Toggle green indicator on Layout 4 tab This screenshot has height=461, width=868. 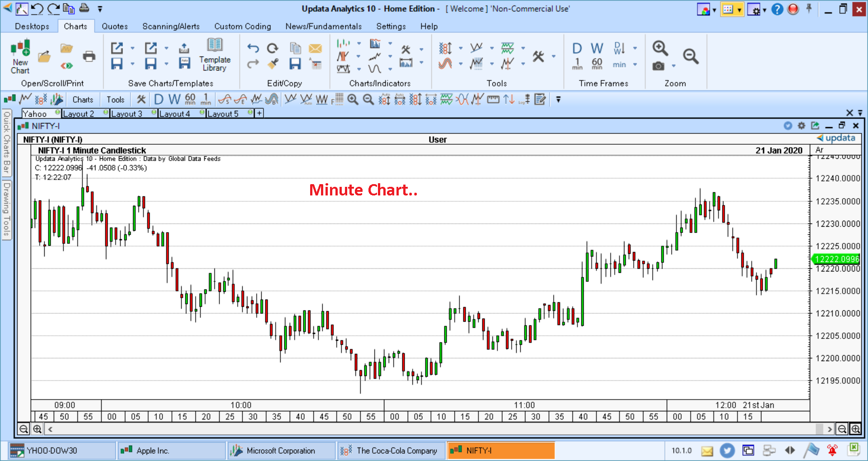click(203, 112)
